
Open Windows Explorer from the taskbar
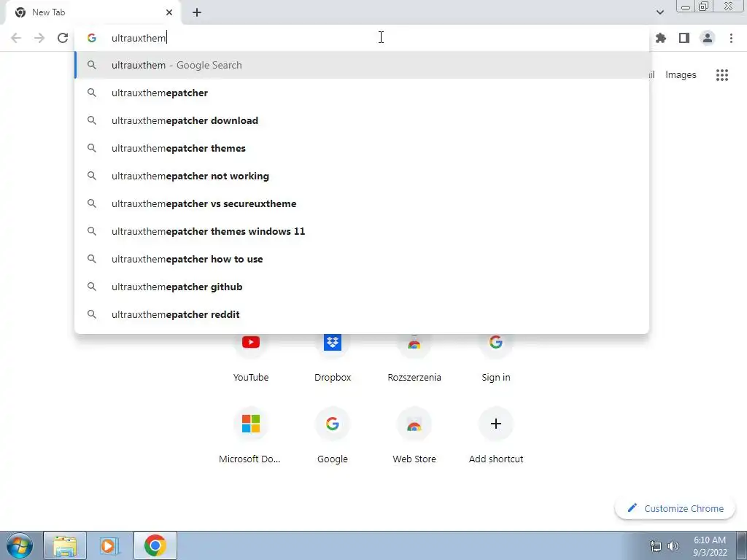point(65,545)
